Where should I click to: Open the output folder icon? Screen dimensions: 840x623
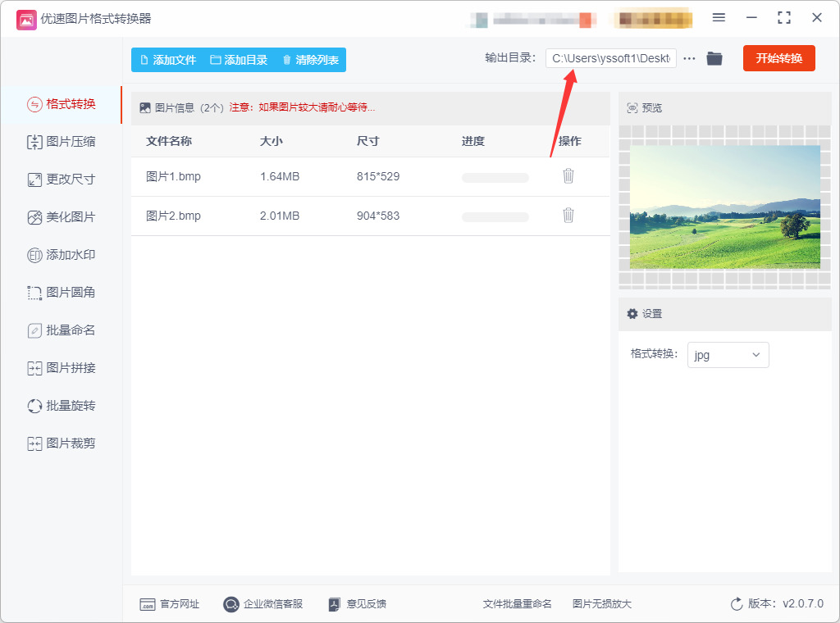coord(714,58)
